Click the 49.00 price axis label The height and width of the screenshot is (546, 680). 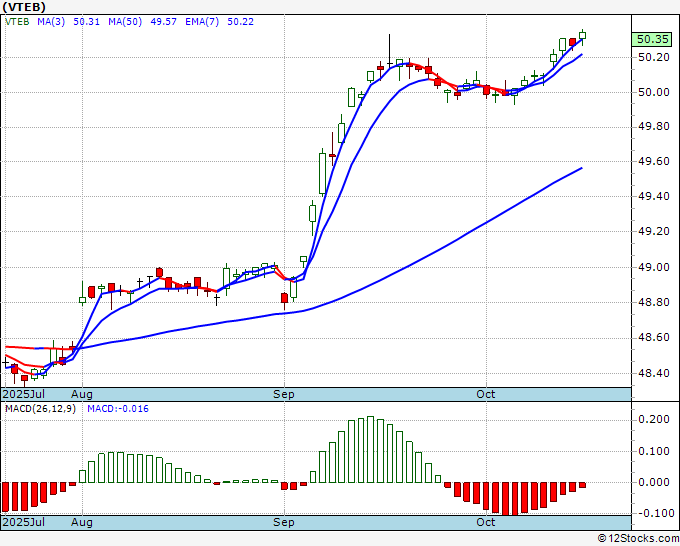click(654, 268)
